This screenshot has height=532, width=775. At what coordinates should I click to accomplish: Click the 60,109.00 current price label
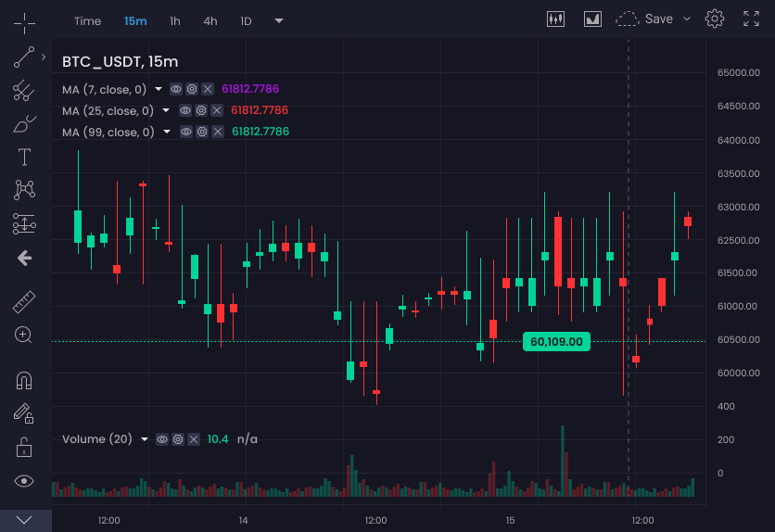pyautogui.click(x=556, y=341)
